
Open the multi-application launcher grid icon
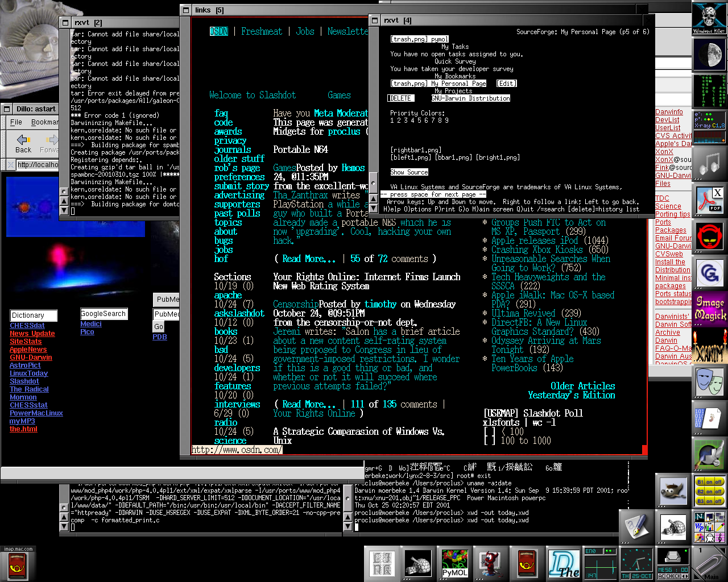pos(709,527)
